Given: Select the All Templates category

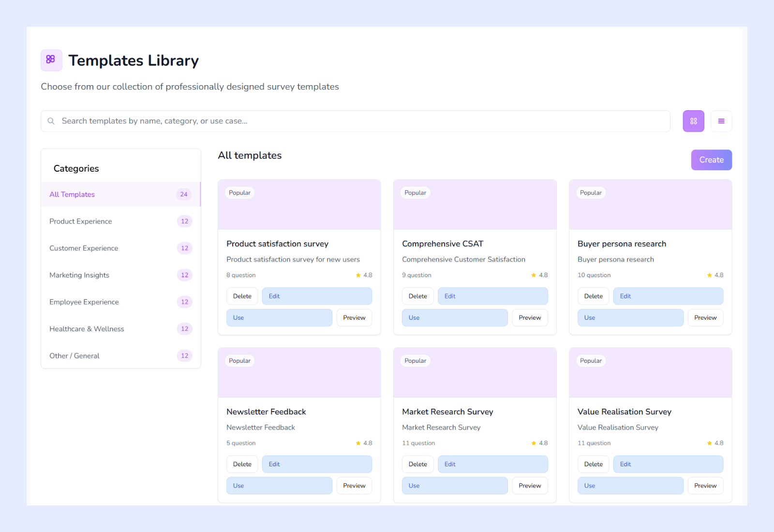Looking at the screenshot, I should [72, 194].
